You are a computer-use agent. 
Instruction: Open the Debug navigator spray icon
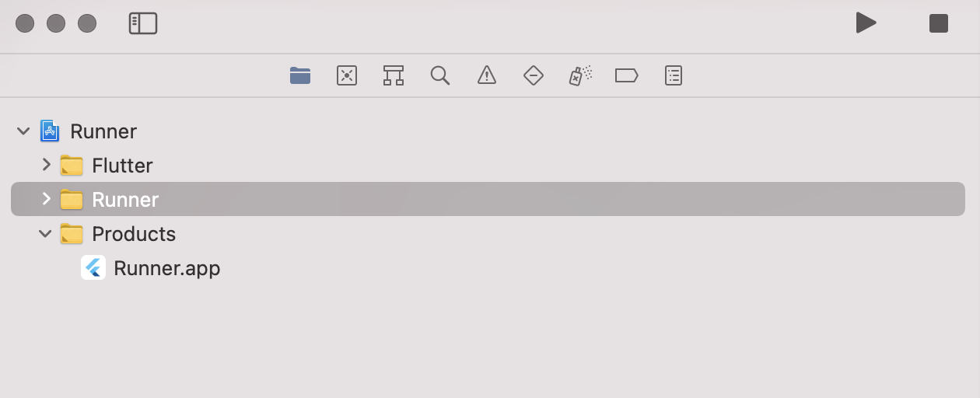580,75
